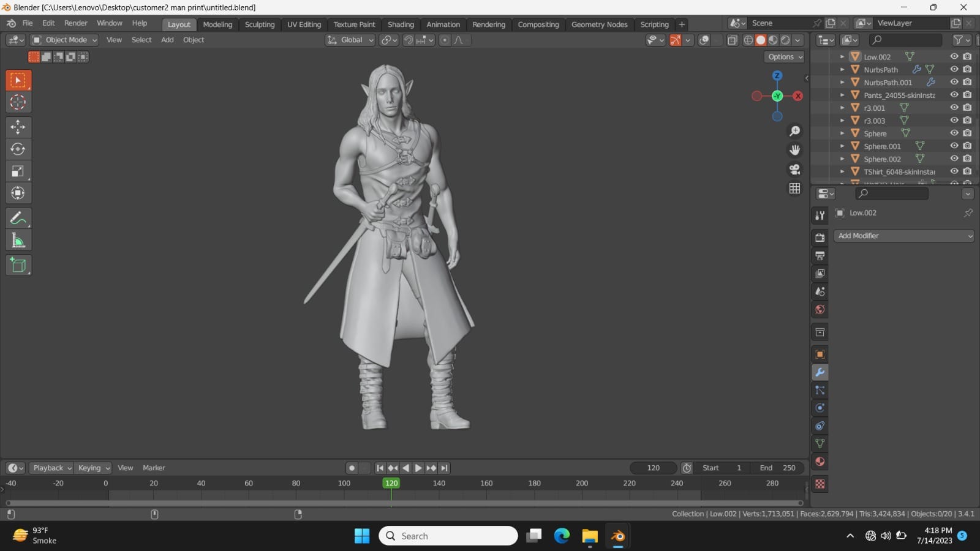Viewport: 980px width, 551px height.
Task: Toggle camera view in the viewport
Action: tap(794, 169)
